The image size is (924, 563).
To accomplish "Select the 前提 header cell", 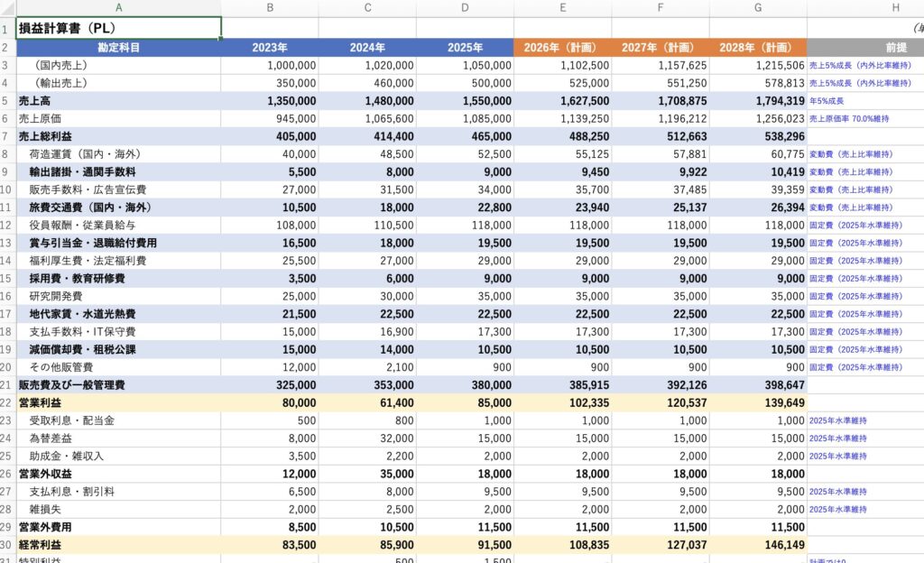I will pos(894,47).
